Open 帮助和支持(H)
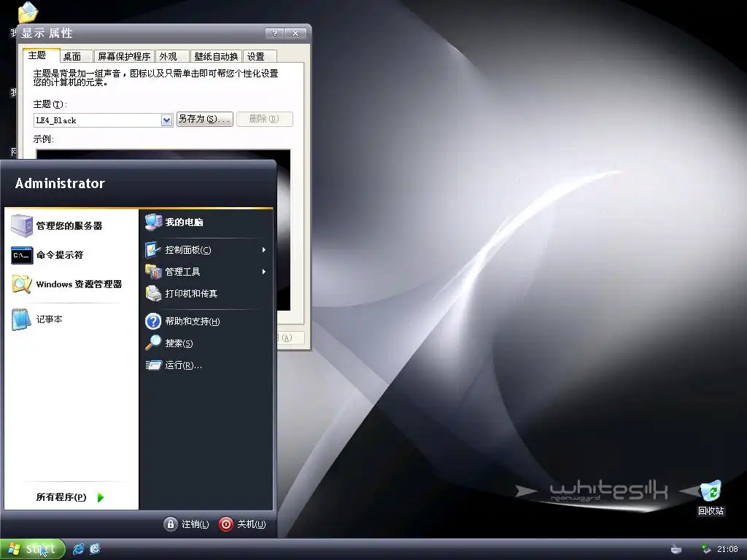 pos(206,322)
